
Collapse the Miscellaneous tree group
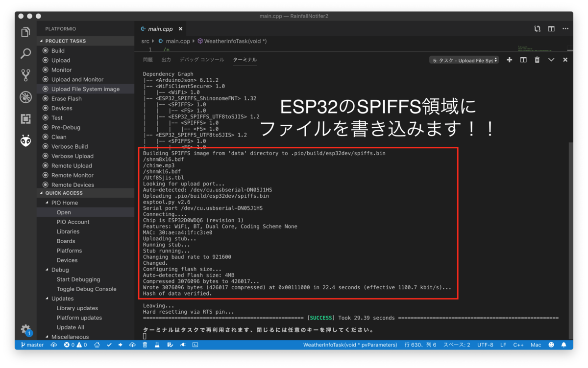pyautogui.click(x=48, y=337)
